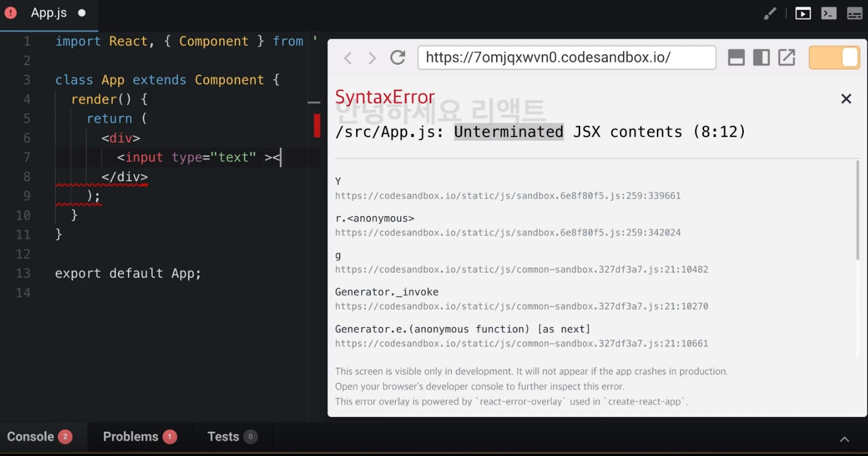
Task: Click the Problems count badge
Action: 169,437
